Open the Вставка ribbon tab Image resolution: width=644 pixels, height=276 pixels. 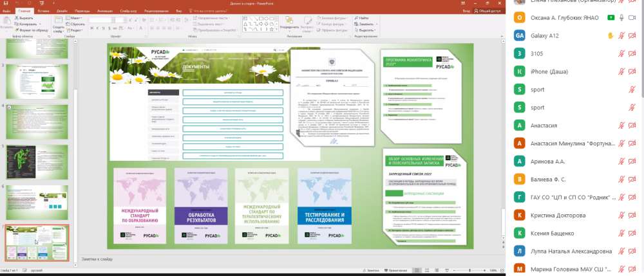44,11
